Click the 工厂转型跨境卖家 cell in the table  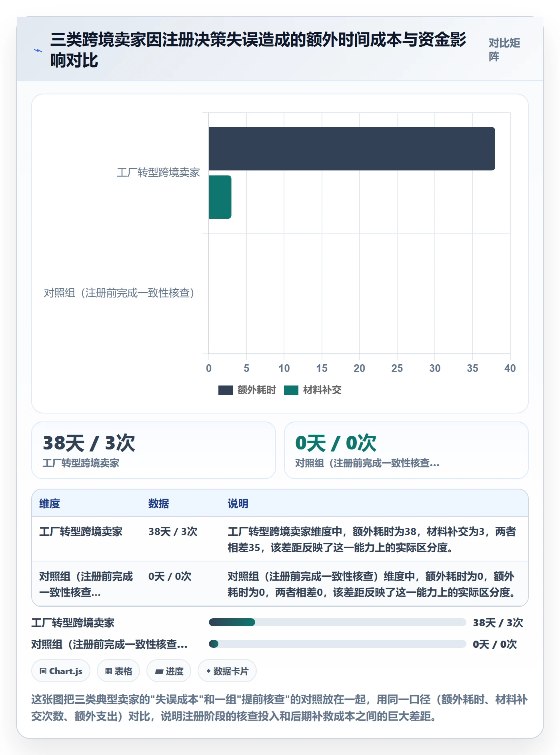tap(81, 531)
